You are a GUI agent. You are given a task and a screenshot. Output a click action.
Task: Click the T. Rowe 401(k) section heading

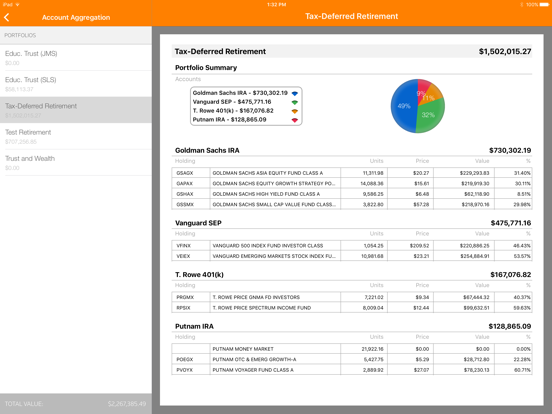pos(199,275)
